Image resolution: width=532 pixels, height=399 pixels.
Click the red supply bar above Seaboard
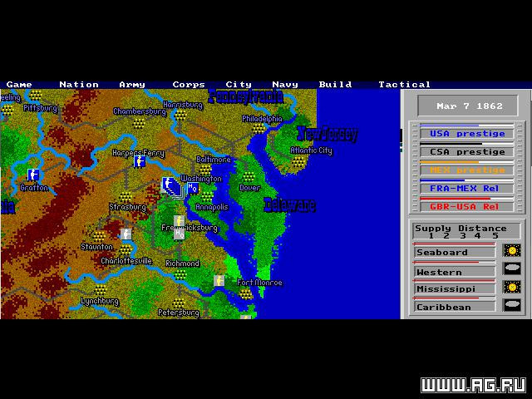point(454,244)
